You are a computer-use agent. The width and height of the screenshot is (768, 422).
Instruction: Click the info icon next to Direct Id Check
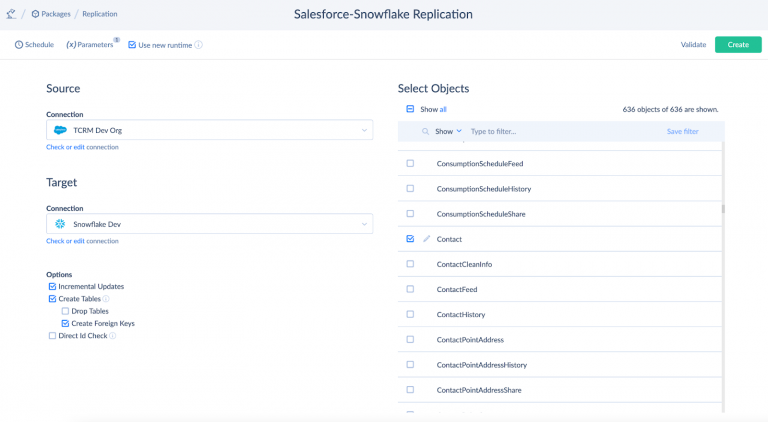coord(113,336)
